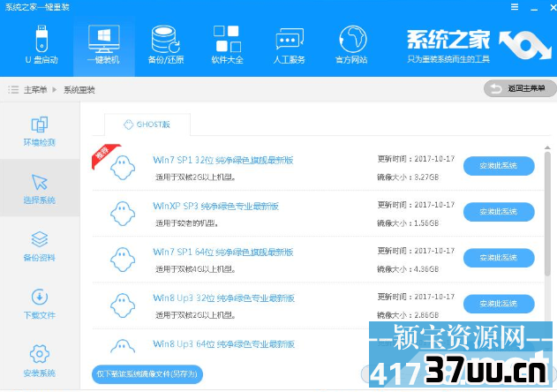This screenshot has height=392, width=557.
Task: Click the ghost icon for WinXP SP3
Action: click(123, 214)
